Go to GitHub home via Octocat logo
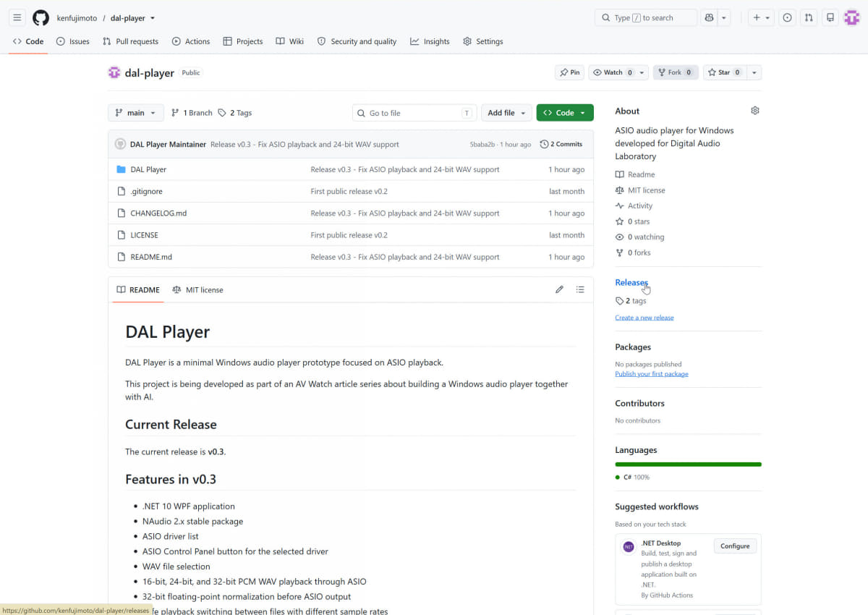This screenshot has width=868, height=615. tap(41, 17)
